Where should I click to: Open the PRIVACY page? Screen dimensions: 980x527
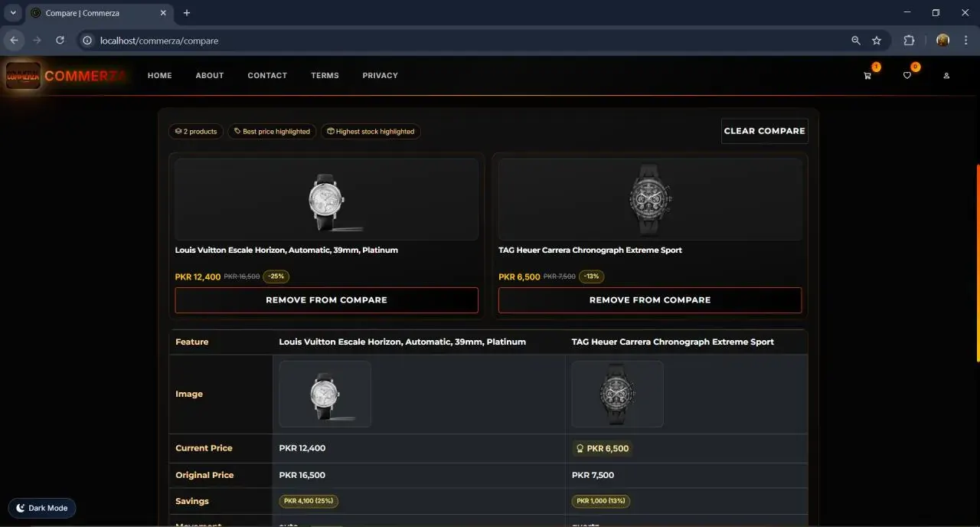tap(381, 76)
